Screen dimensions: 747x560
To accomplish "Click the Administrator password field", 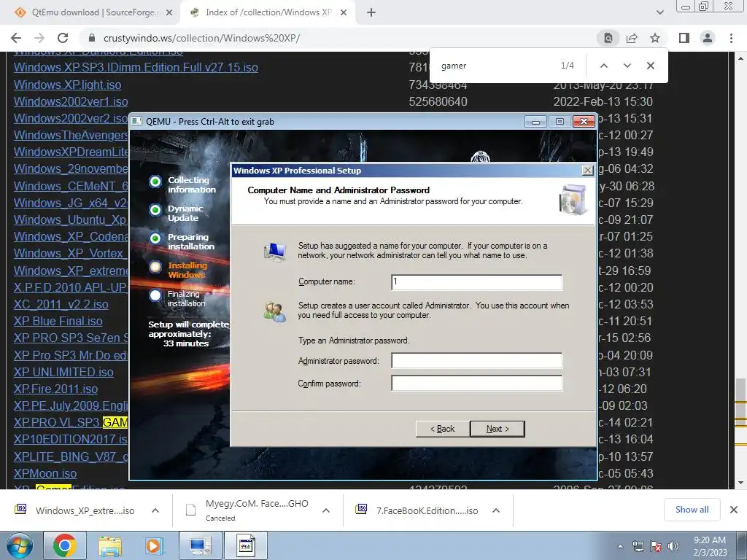I will pos(477,360).
